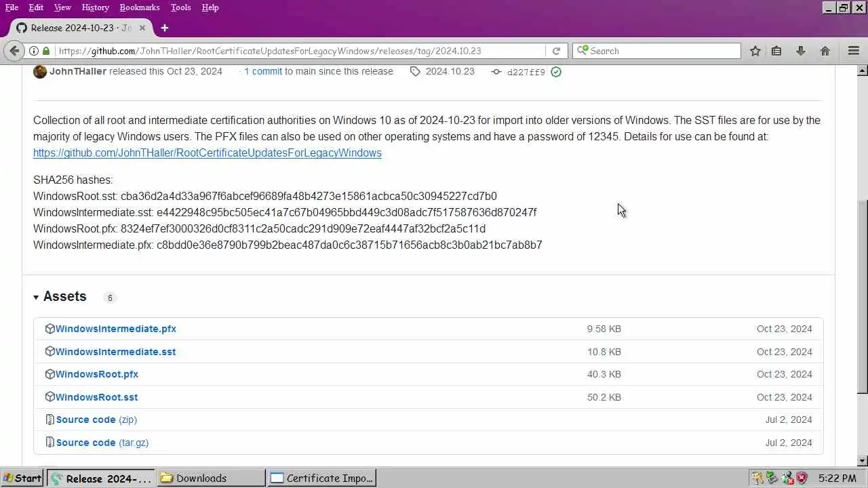The height and width of the screenshot is (488, 868).
Task: Collapse the Assets section
Action: click(60, 296)
